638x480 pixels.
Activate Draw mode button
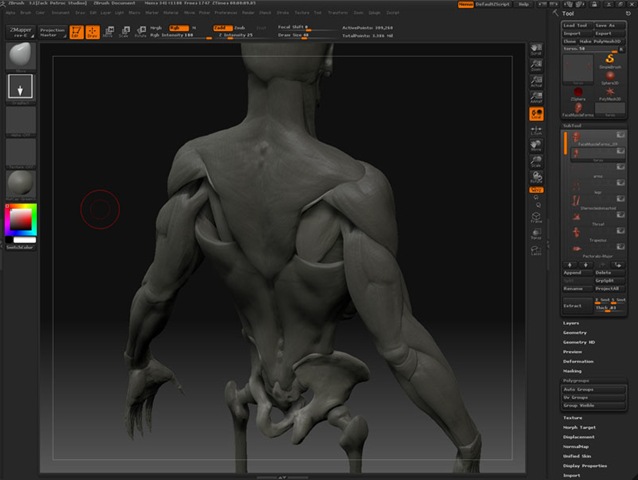[92, 32]
